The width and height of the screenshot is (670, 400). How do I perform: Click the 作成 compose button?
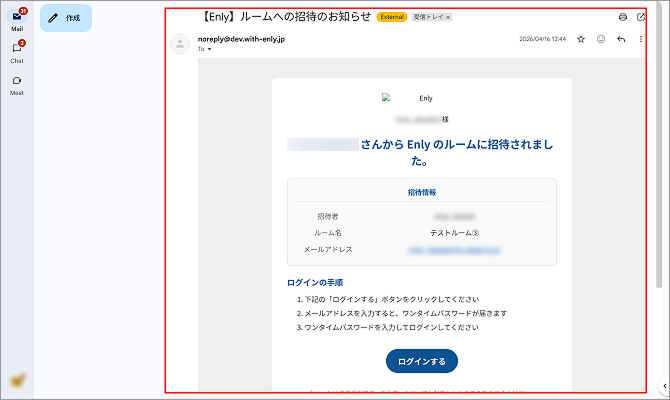click(x=66, y=18)
